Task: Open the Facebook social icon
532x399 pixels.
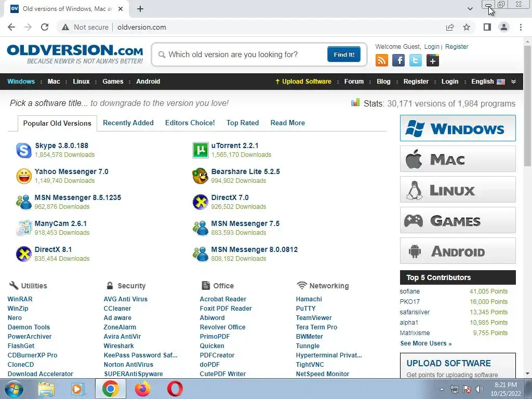Action: click(x=398, y=60)
